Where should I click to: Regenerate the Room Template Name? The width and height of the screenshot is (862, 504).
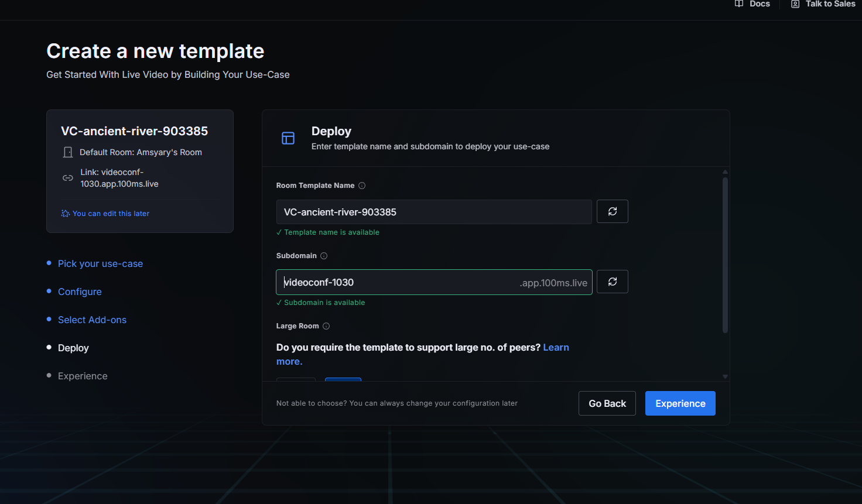tap(612, 211)
